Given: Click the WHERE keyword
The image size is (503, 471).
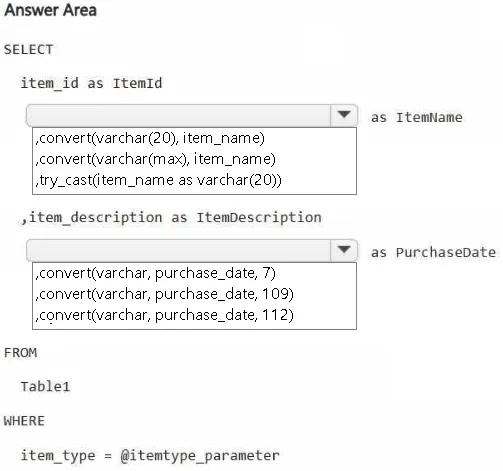Looking at the screenshot, I should pyautogui.click(x=24, y=421).
